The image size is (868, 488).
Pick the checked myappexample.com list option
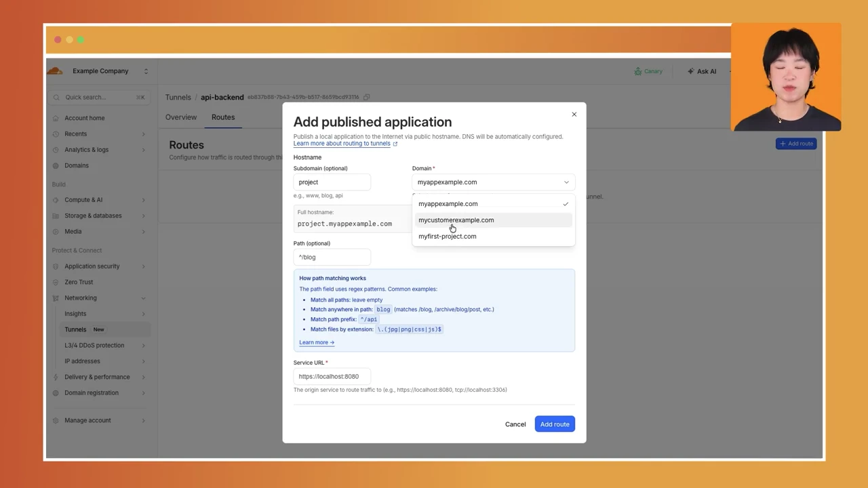[x=493, y=204]
